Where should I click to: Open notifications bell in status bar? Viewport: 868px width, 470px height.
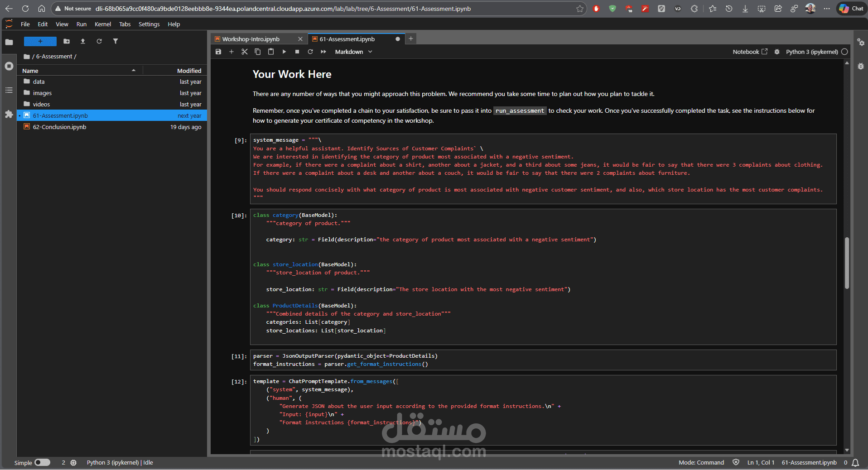(855, 462)
